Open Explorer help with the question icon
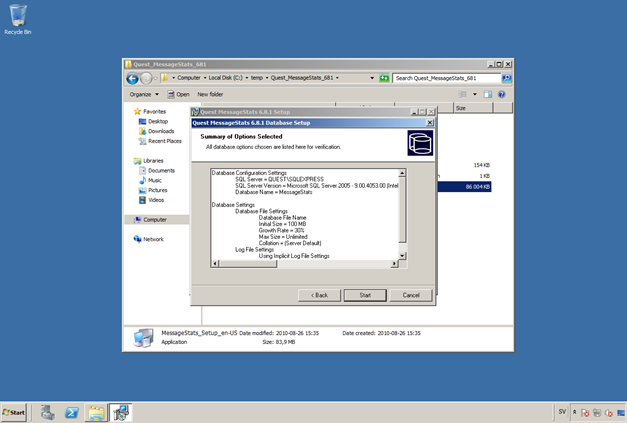627x423 pixels. click(x=501, y=94)
